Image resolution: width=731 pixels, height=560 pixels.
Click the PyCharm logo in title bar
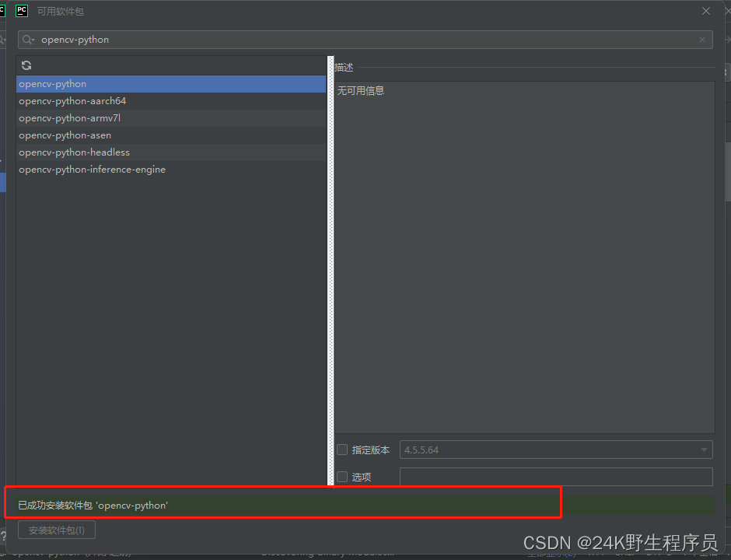coord(22,11)
